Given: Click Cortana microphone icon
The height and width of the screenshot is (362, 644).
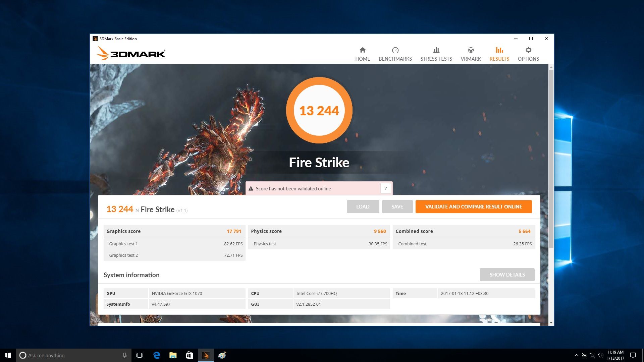Looking at the screenshot, I should pos(124,355).
